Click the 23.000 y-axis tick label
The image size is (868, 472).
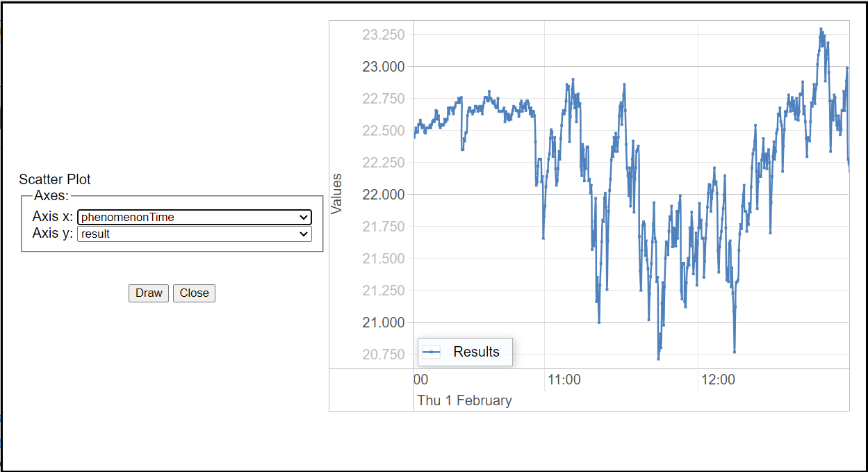click(x=384, y=67)
